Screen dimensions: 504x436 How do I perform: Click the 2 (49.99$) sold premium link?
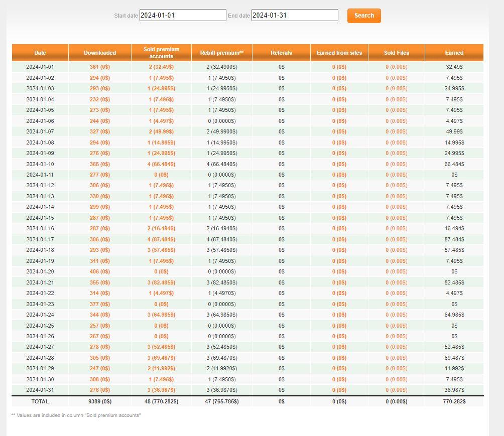pyautogui.click(x=161, y=131)
